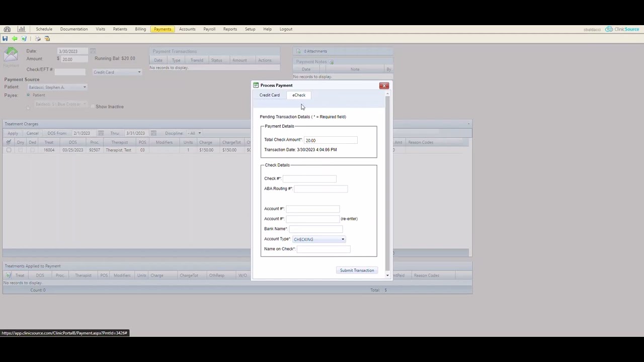
Task: Open the Discipline All dropdown
Action: tap(194, 133)
